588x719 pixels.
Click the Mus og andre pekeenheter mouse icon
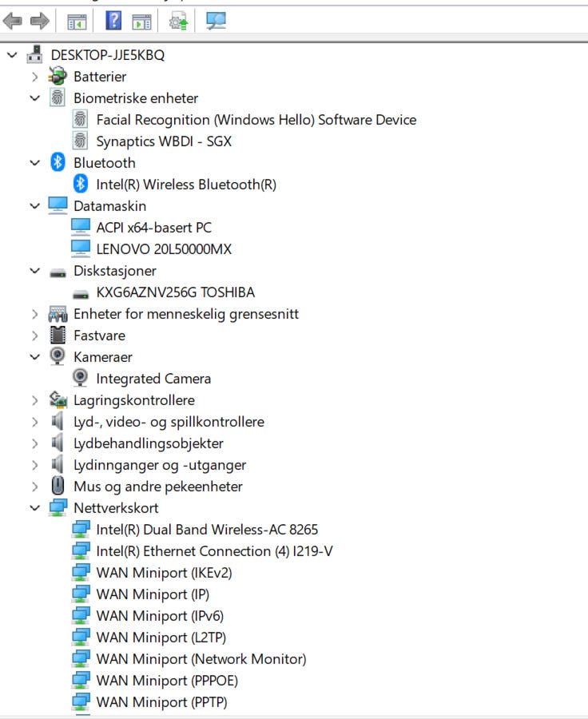click(x=58, y=486)
